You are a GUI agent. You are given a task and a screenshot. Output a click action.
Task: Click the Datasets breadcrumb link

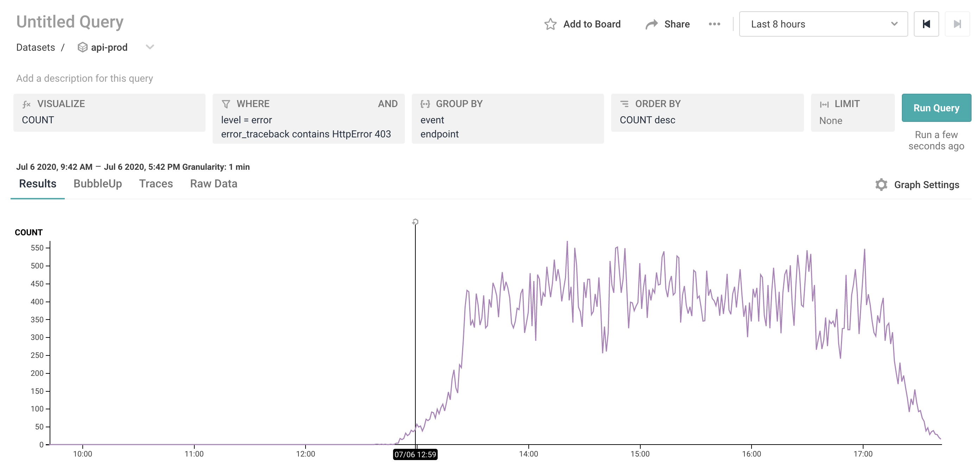[36, 48]
